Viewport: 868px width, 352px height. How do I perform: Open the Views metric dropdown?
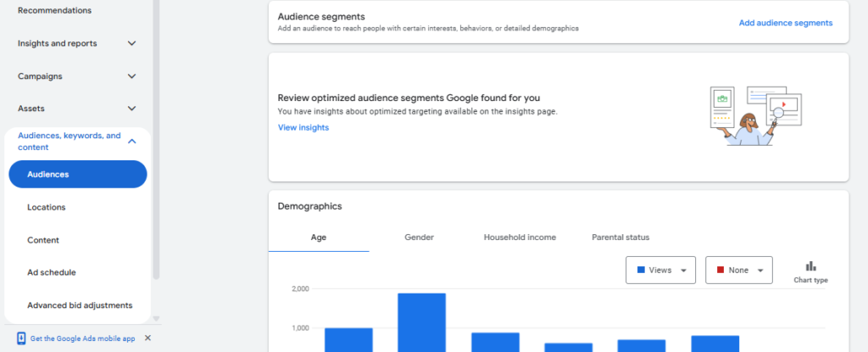click(660, 270)
